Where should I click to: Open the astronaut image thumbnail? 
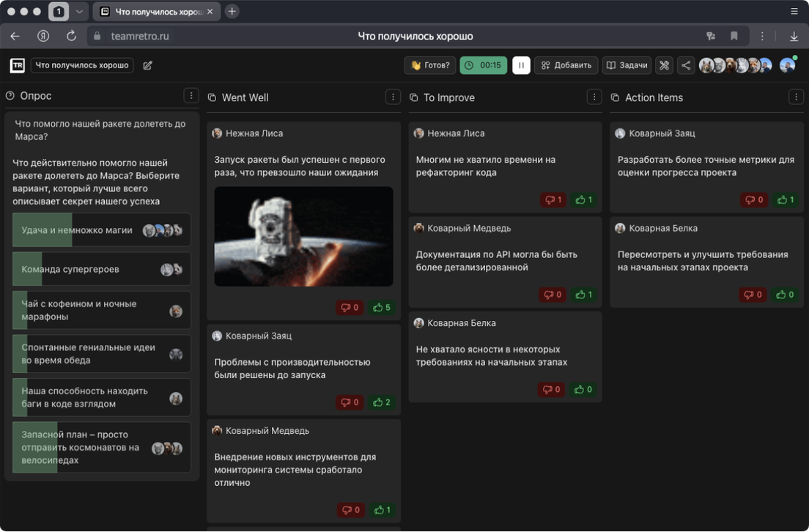[x=303, y=236]
